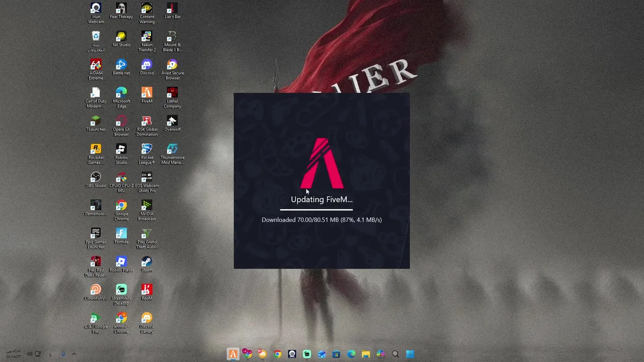This screenshot has height=362, width=644.
Task: Select the Discord desktop icon
Action: (x=147, y=67)
